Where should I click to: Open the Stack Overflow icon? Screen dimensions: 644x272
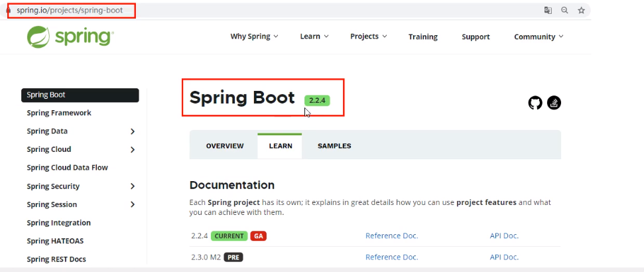coord(554,103)
